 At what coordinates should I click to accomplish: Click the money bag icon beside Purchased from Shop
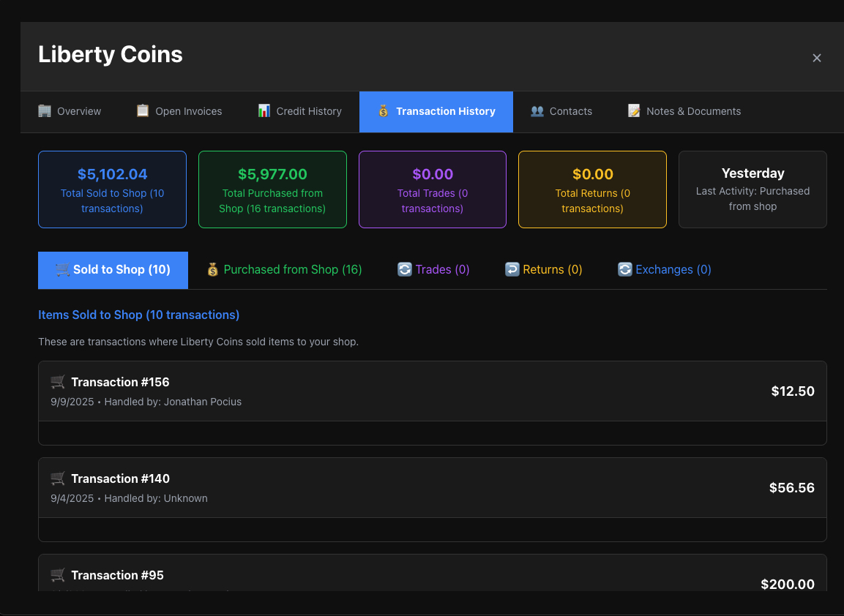tap(212, 269)
